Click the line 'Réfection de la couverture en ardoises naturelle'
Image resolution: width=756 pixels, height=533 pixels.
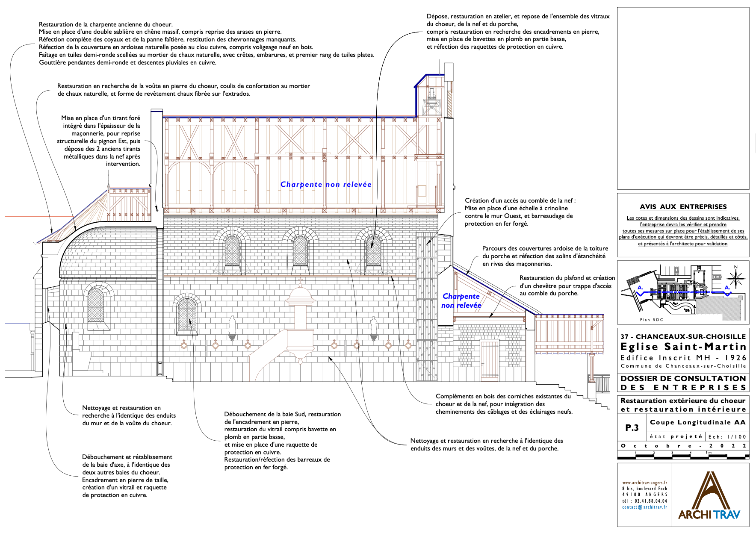click(x=176, y=47)
